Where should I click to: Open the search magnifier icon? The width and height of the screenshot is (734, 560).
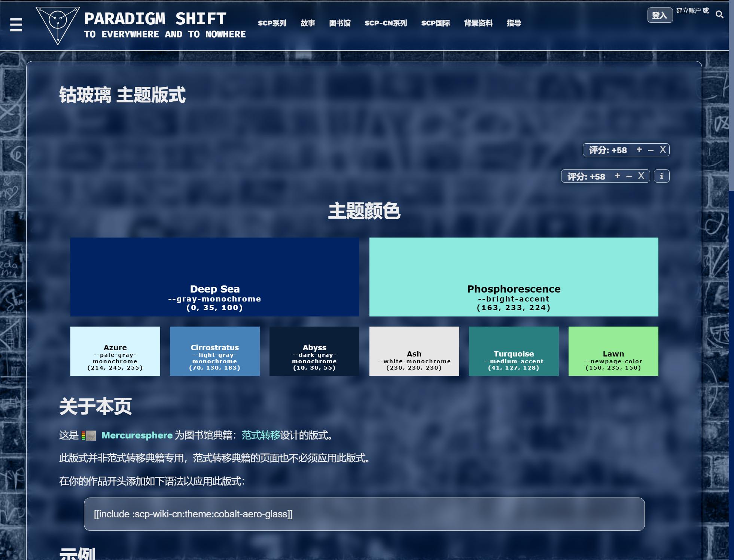pyautogui.click(x=719, y=15)
